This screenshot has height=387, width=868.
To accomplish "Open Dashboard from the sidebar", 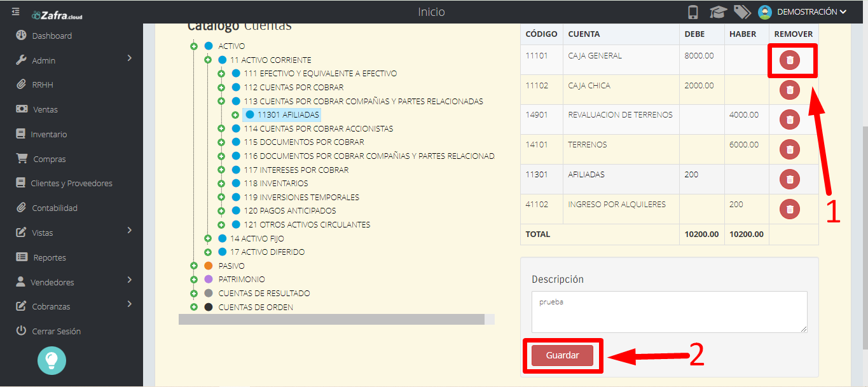I will click(x=52, y=36).
